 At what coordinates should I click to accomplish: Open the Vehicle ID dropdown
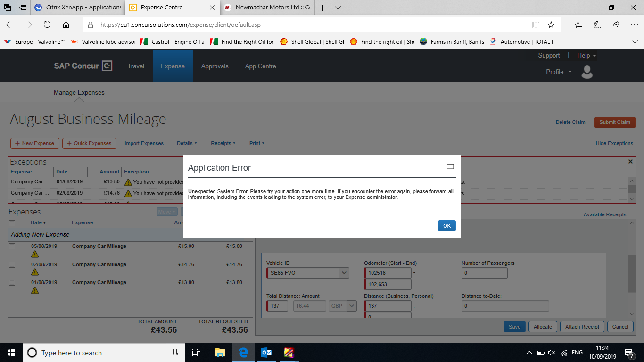click(x=344, y=273)
